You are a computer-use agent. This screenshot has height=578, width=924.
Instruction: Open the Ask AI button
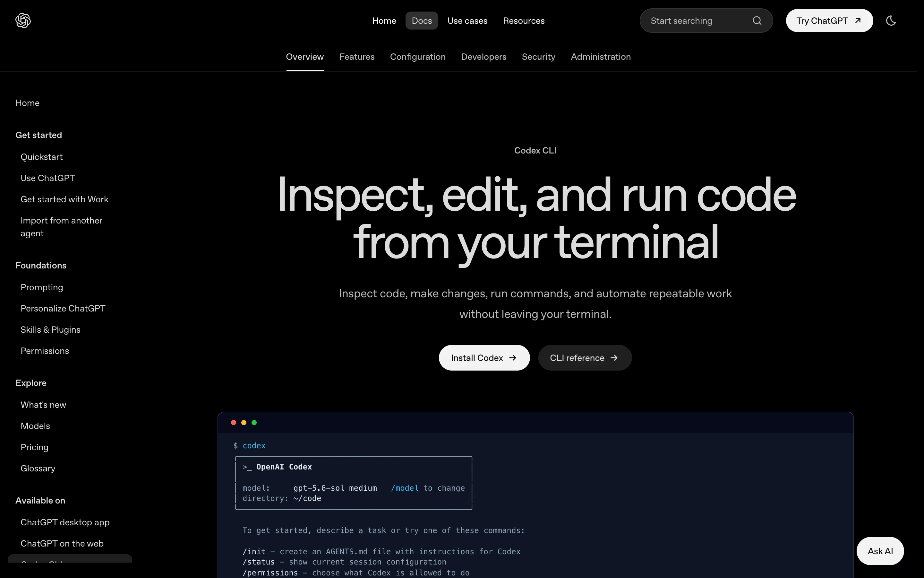click(x=880, y=551)
